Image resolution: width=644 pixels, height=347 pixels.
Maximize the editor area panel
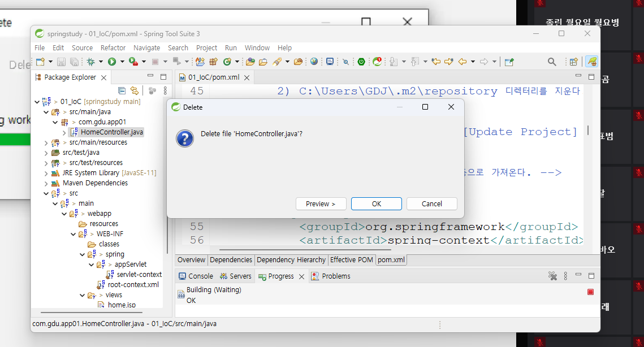point(591,77)
